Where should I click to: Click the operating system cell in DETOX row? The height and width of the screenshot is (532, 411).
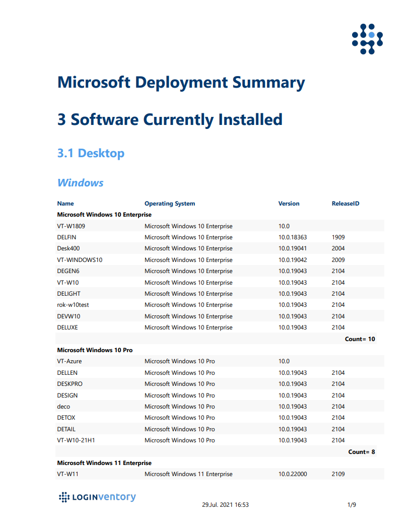(x=180, y=418)
